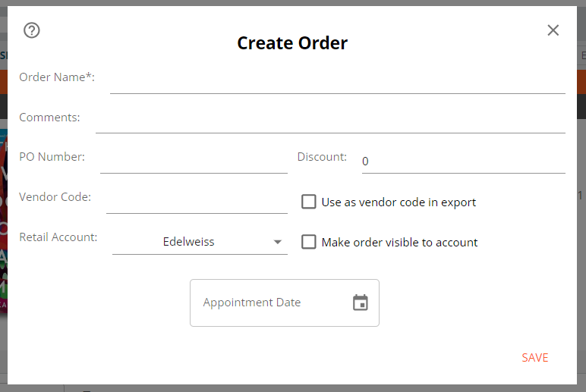This screenshot has height=392, width=586.
Task: Save the new order
Action: click(535, 358)
